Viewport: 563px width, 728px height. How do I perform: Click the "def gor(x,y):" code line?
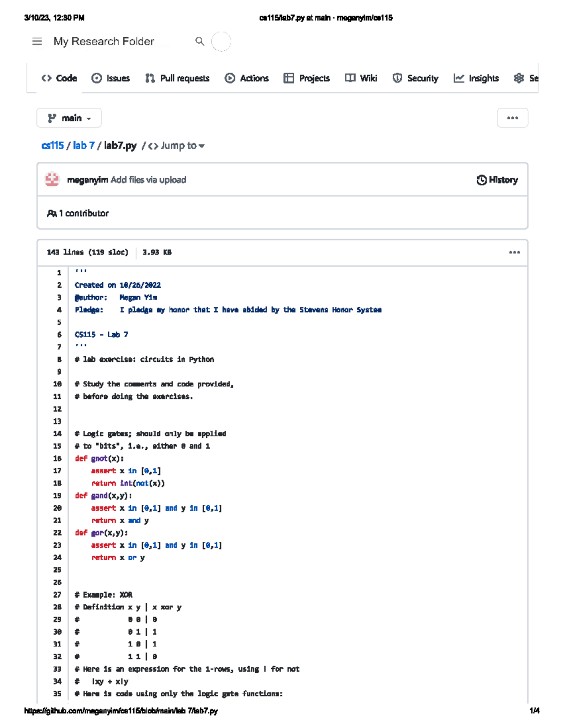coord(101,533)
